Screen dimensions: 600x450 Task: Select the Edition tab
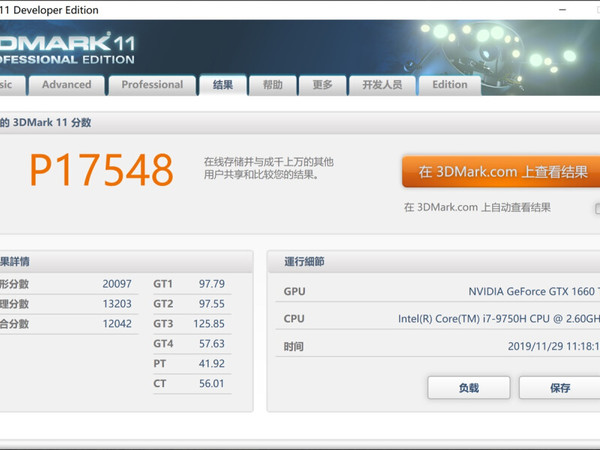click(450, 85)
